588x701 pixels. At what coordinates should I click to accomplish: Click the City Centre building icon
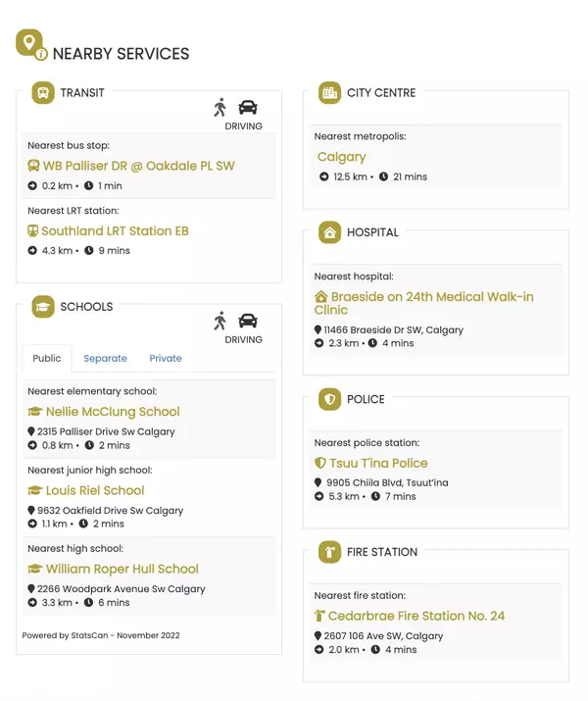[x=329, y=93]
